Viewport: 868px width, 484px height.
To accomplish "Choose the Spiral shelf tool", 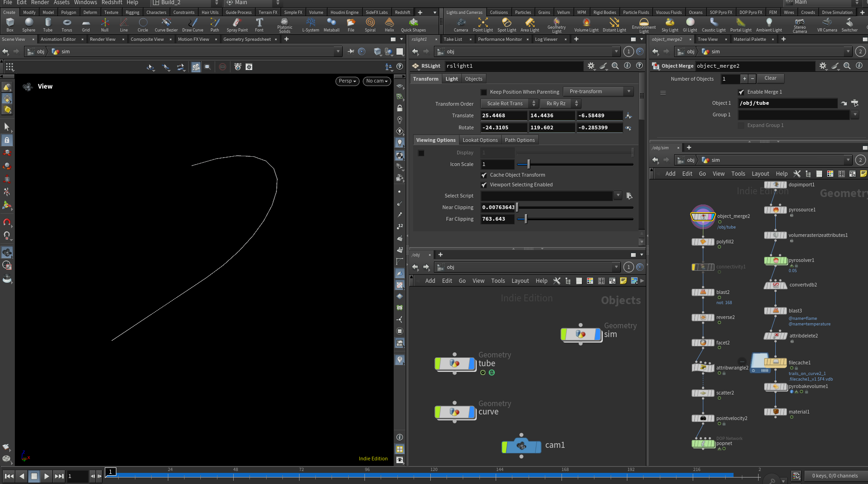I will coord(370,25).
